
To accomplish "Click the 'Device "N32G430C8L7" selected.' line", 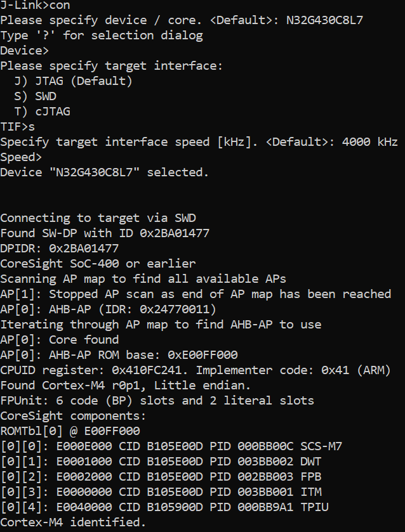I will [104, 172].
